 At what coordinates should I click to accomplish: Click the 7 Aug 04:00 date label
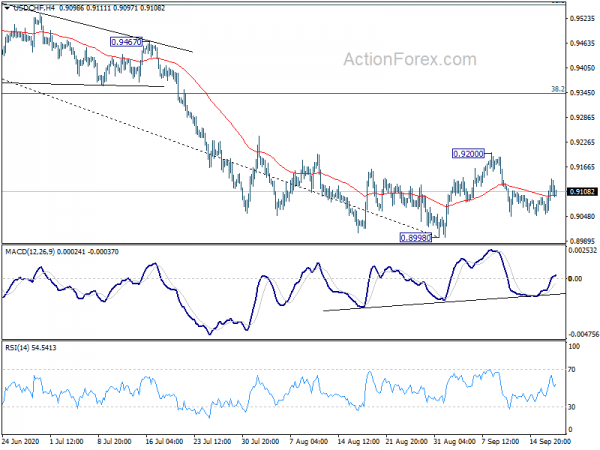308,441
